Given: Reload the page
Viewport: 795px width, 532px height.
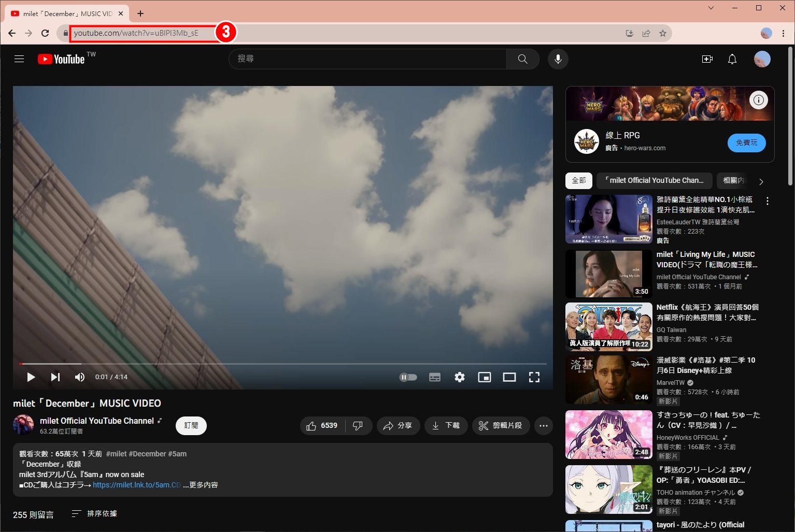Looking at the screenshot, I should 45,33.
